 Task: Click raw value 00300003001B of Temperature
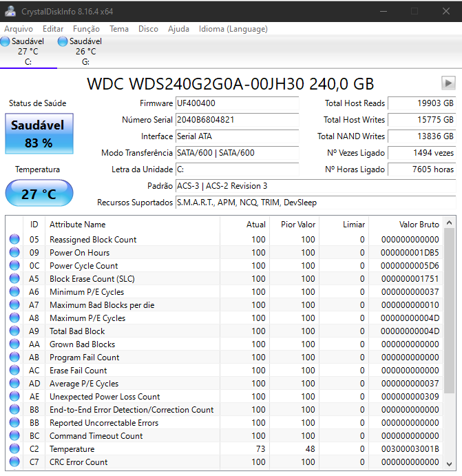click(x=410, y=449)
